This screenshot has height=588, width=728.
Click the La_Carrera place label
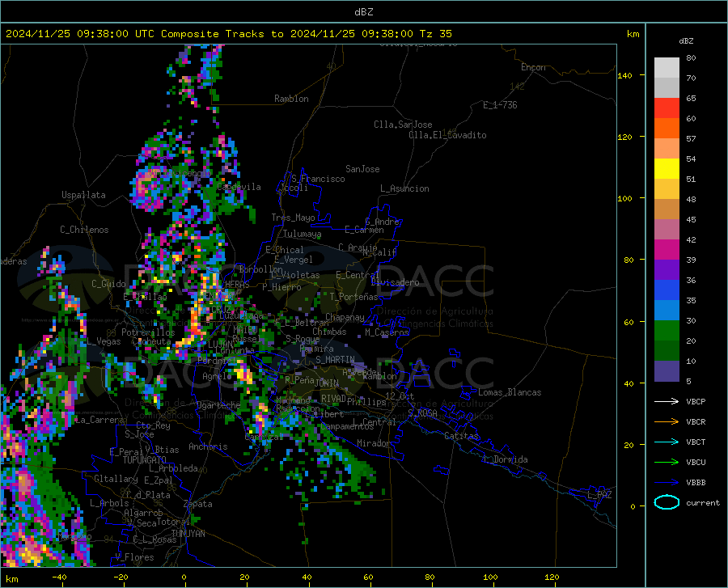pyautogui.click(x=99, y=420)
